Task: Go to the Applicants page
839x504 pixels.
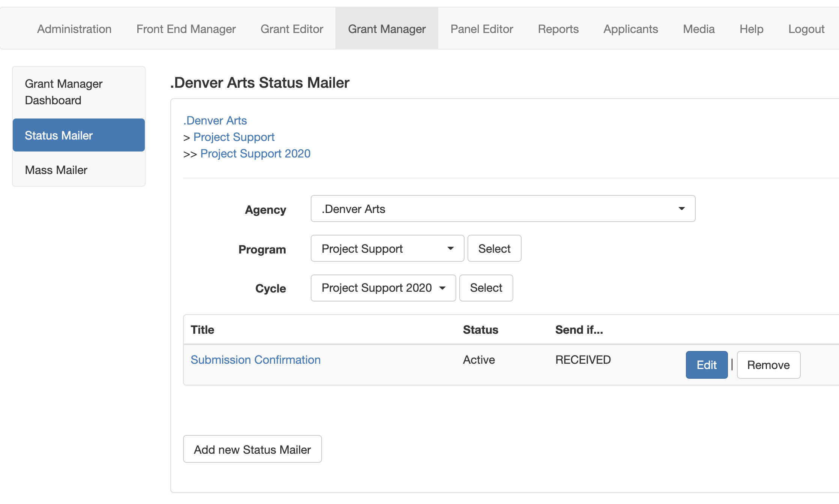Action: click(631, 29)
